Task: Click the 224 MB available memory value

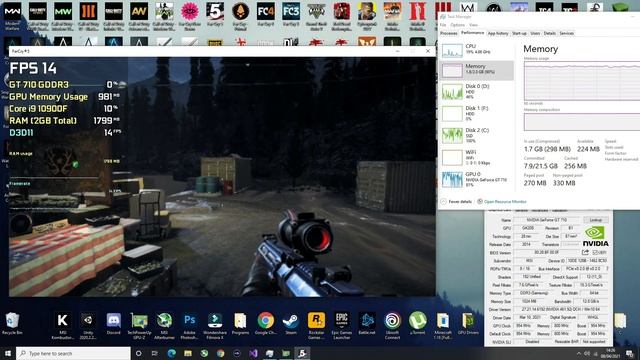Action: pyautogui.click(x=588, y=149)
